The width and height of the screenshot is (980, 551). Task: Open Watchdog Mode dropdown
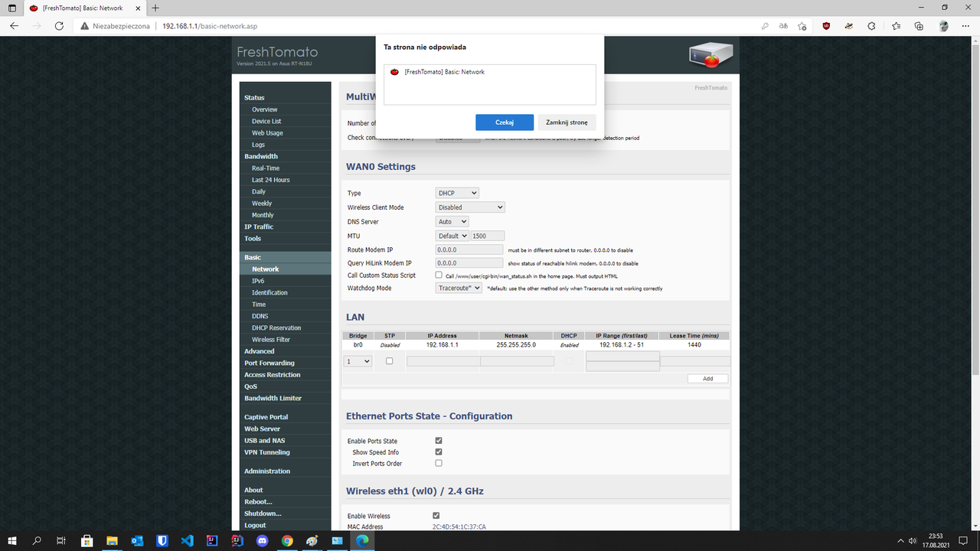(459, 288)
